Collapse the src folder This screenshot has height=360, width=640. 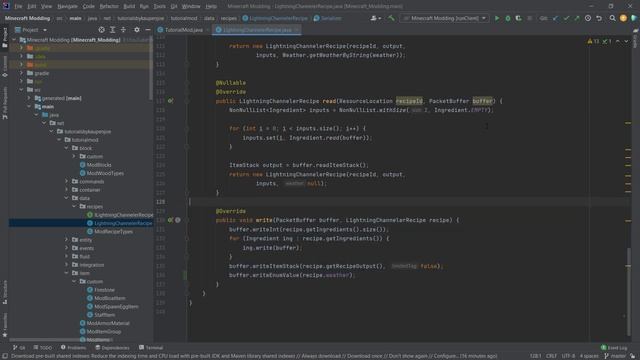(x=21, y=90)
